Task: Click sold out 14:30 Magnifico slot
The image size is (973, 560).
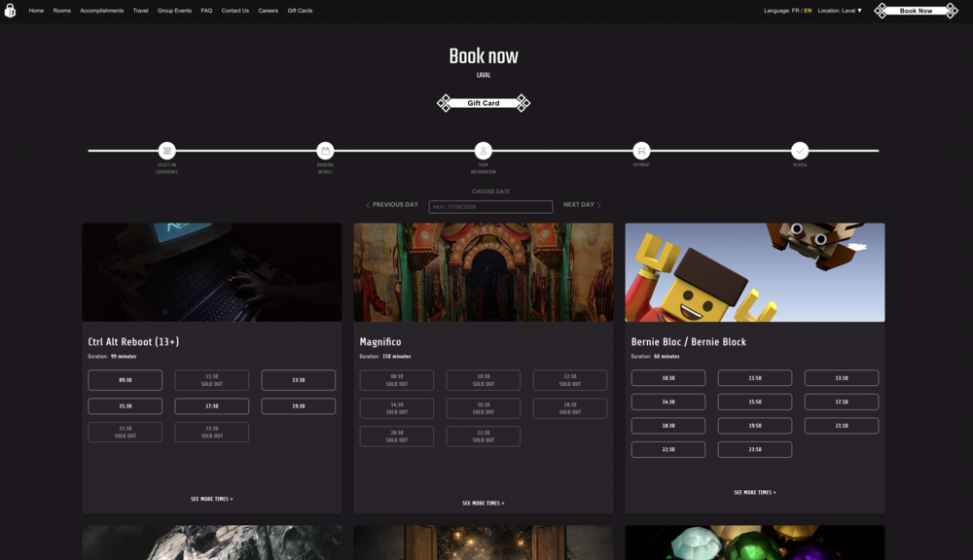Action: coord(397,408)
